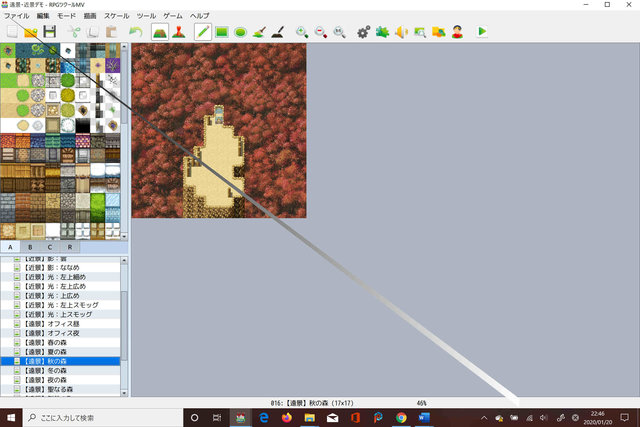The image size is (640, 427).
Task: Select the Pencil drawing tool
Action: click(203, 32)
